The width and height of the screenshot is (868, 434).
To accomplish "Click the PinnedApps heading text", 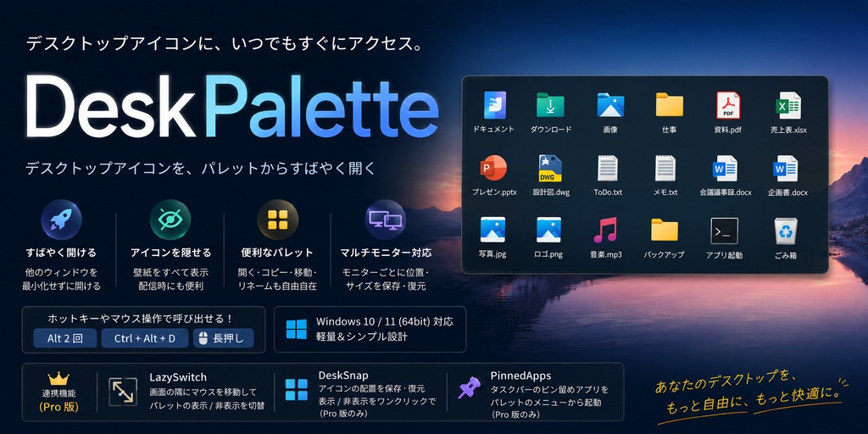I will tap(520, 376).
